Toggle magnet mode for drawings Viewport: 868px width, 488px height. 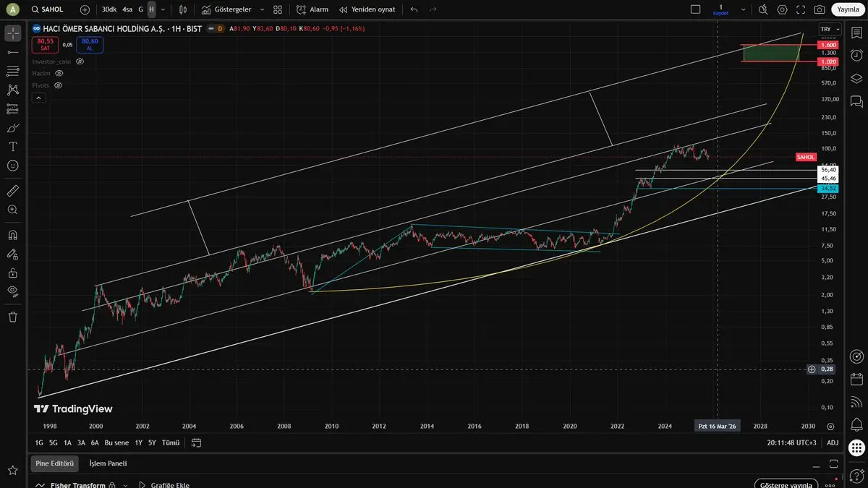click(x=12, y=235)
